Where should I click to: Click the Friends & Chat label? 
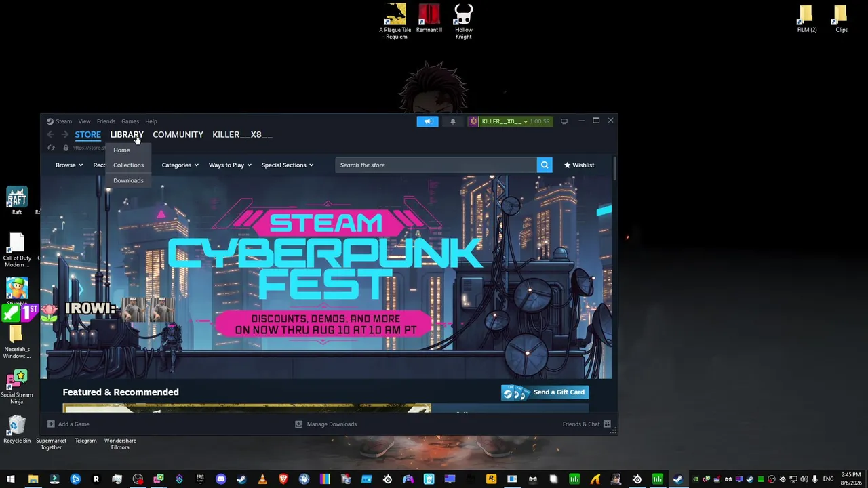(x=581, y=424)
